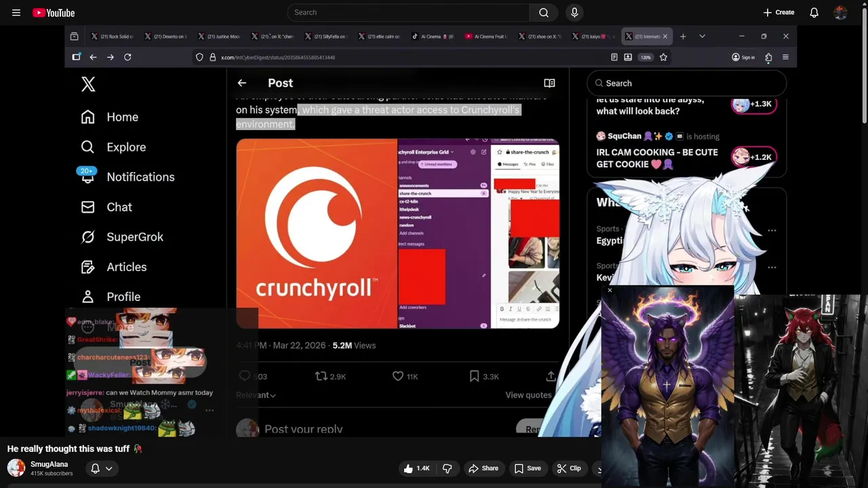Share the tweet via share icon

[x=551, y=376]
